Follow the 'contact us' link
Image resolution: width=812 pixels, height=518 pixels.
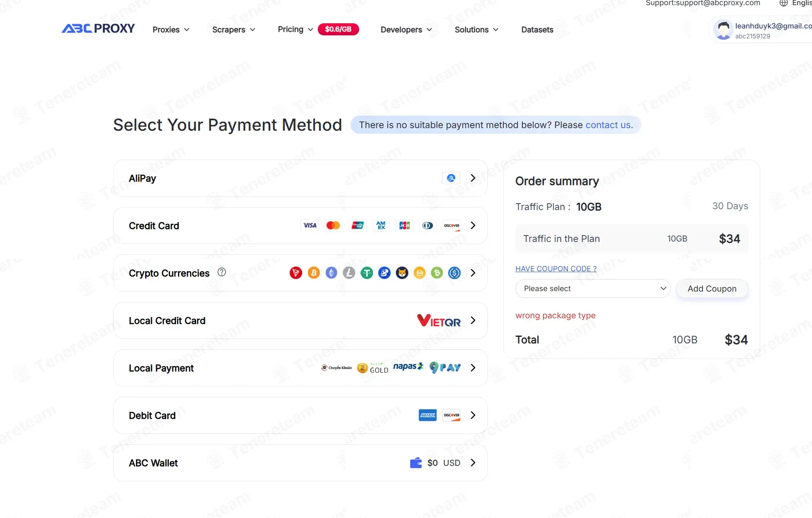click(609, 125)
